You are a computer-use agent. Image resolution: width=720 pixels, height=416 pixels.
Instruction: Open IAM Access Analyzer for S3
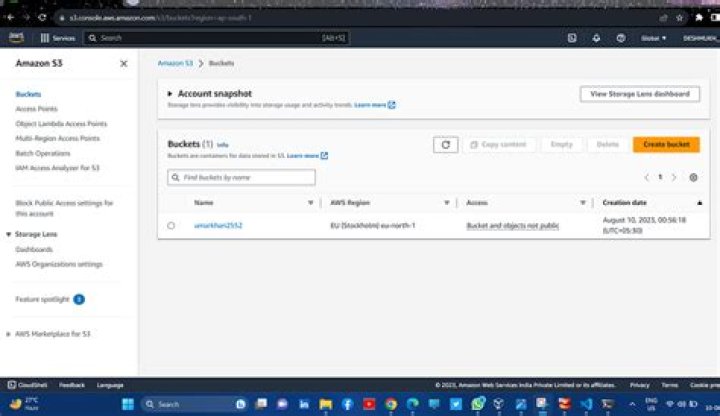pyautogui.click(x=57, y=168)
